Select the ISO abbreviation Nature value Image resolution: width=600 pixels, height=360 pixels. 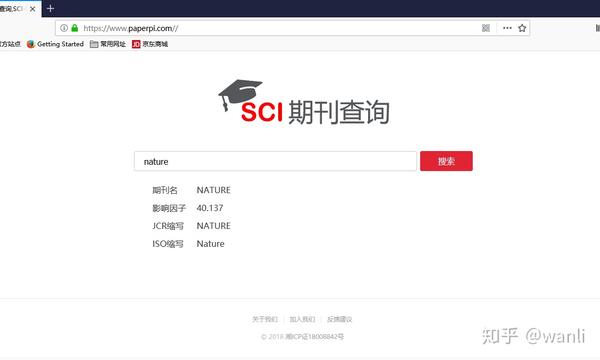210,244
